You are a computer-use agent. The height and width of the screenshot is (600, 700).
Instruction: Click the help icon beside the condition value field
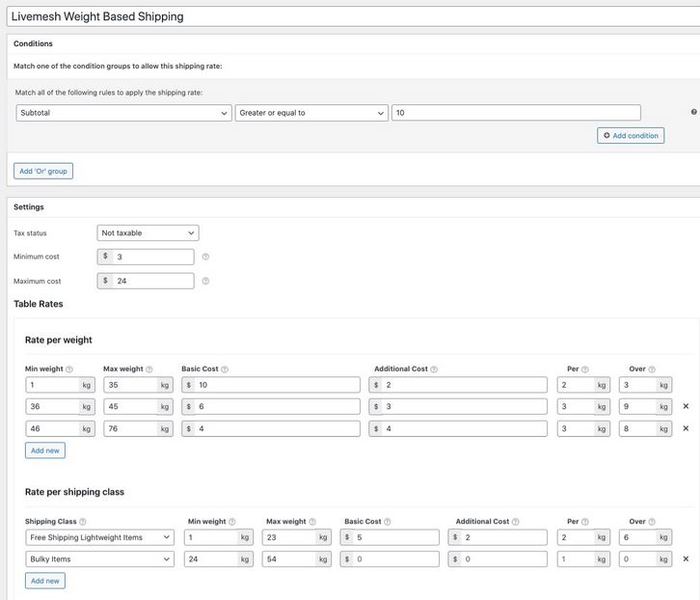(694, 112)
